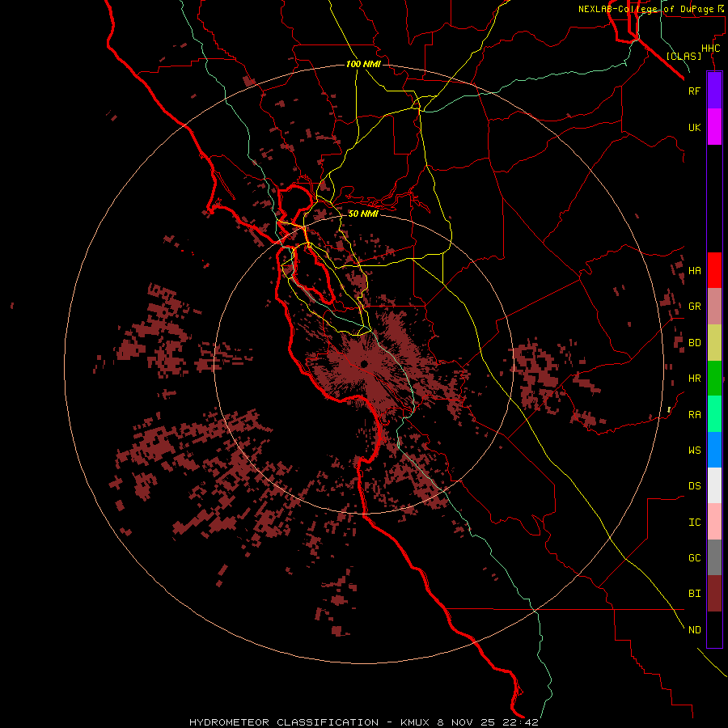Click the RA legend label
This screenshot has width=728, height=728.
(x=694, y=415)
